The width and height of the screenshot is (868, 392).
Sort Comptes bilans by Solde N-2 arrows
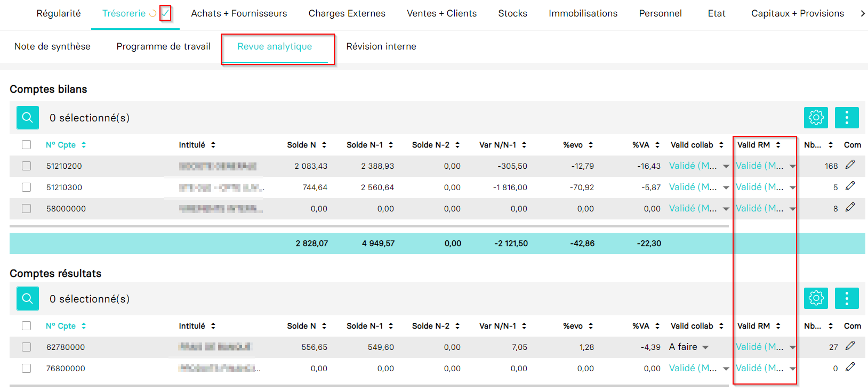pyautogui.click(x=457, y=145)
